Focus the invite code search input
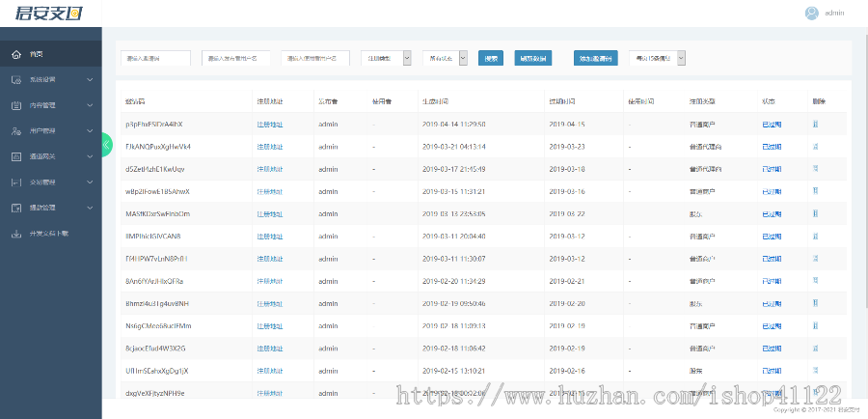The height and width of the screenshot is (419, 868). pyautogui.click(x=155, y=58)
